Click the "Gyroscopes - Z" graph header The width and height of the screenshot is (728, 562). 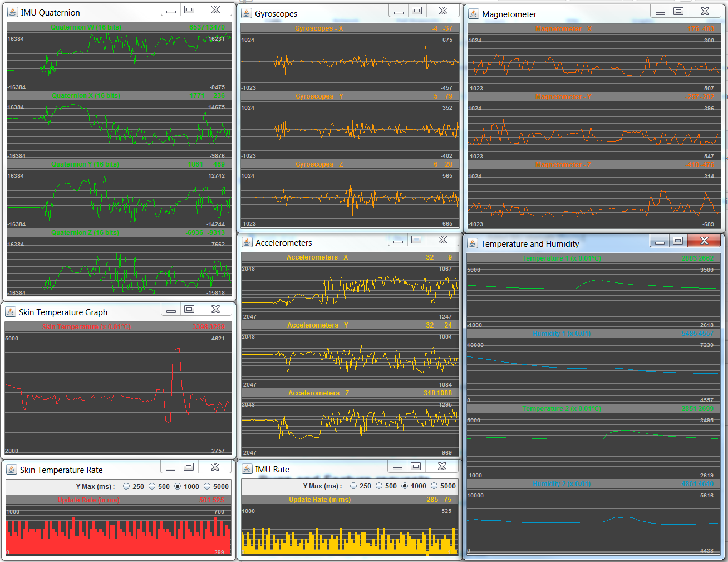pos(350,164)
